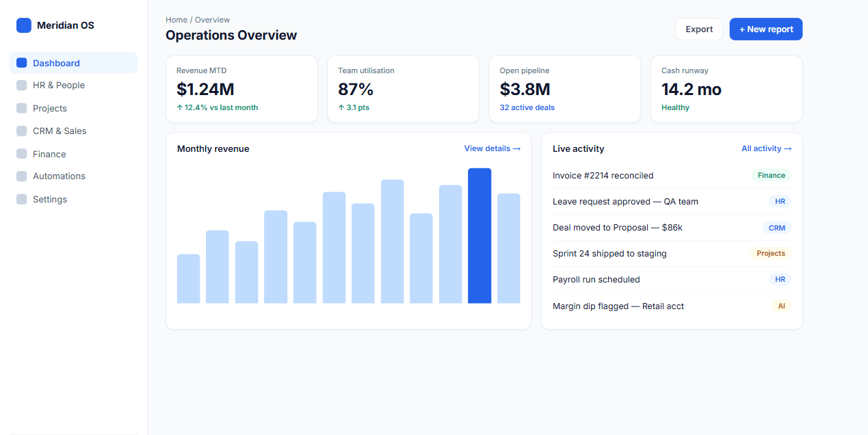Image resolution: width=868 pixels, height=435 pixels.
Task: Go to HR & People section
Action: coord(74,85)
